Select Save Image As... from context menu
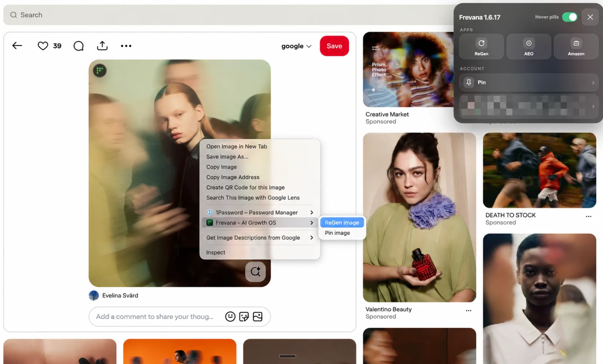This screenshot has height=364, width=603. [x=227, y=157]
